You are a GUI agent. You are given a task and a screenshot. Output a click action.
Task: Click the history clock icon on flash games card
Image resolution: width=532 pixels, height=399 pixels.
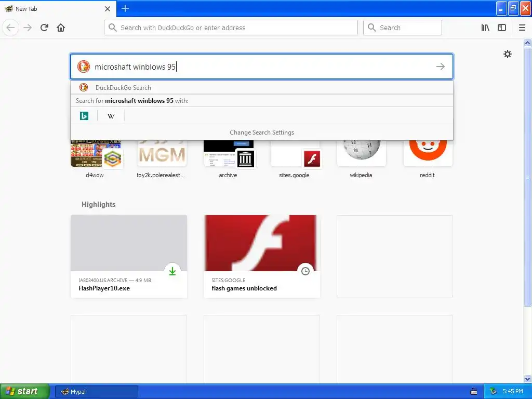pyautogui.click(x=305, y=271)
